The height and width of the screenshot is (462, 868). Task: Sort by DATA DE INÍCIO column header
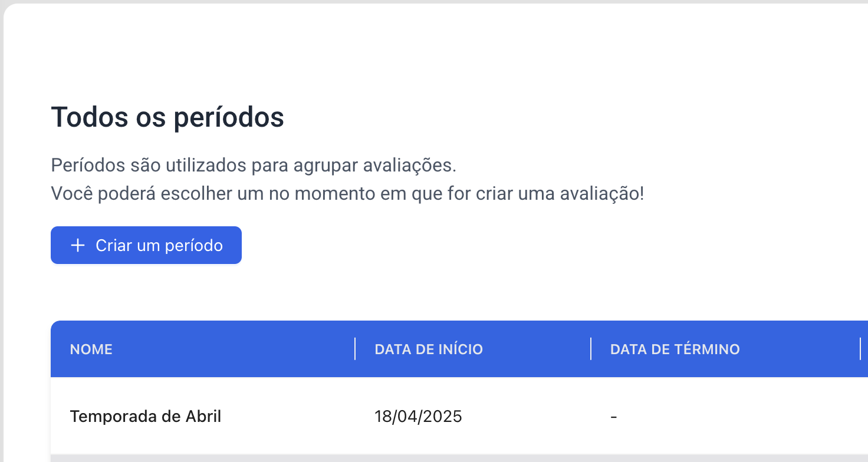click(429, 349)
